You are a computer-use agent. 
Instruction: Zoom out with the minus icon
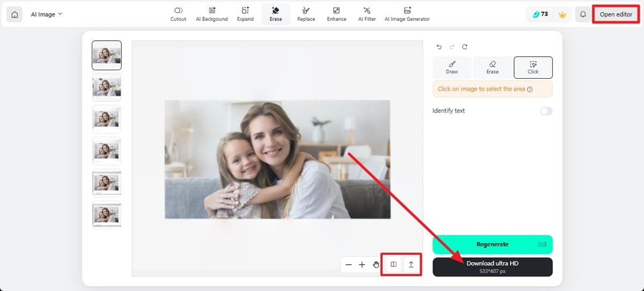point(349,265)
